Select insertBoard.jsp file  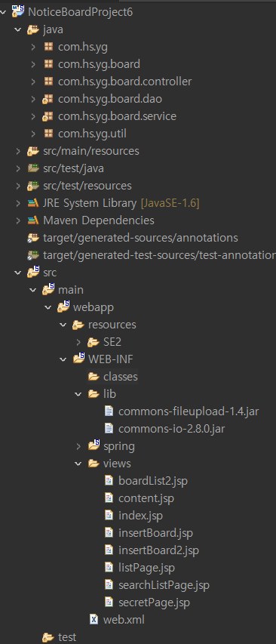point(155,533)
